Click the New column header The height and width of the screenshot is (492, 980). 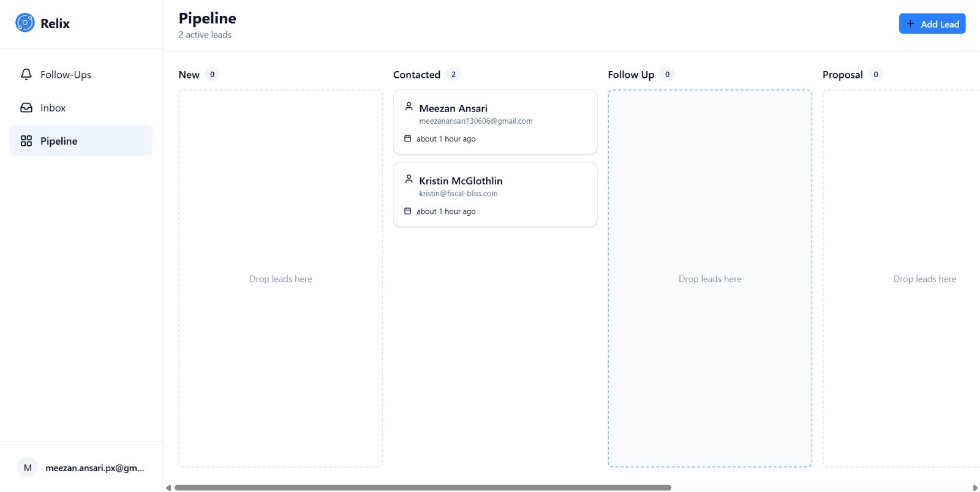(189, 75)
